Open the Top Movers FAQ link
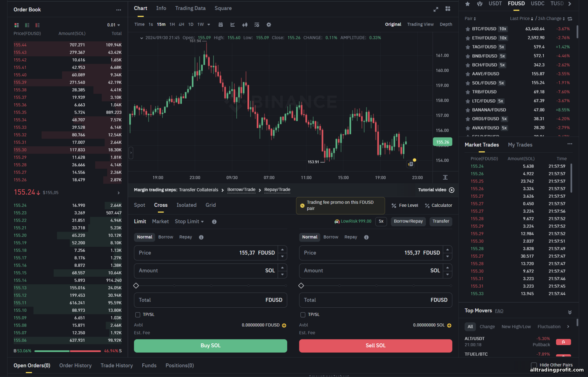This screenshot has width=588, height=377. (x=499, y=311)
